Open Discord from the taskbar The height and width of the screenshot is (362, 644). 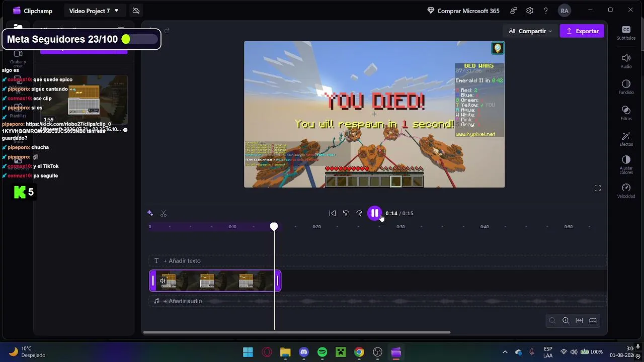pos(304,352)
